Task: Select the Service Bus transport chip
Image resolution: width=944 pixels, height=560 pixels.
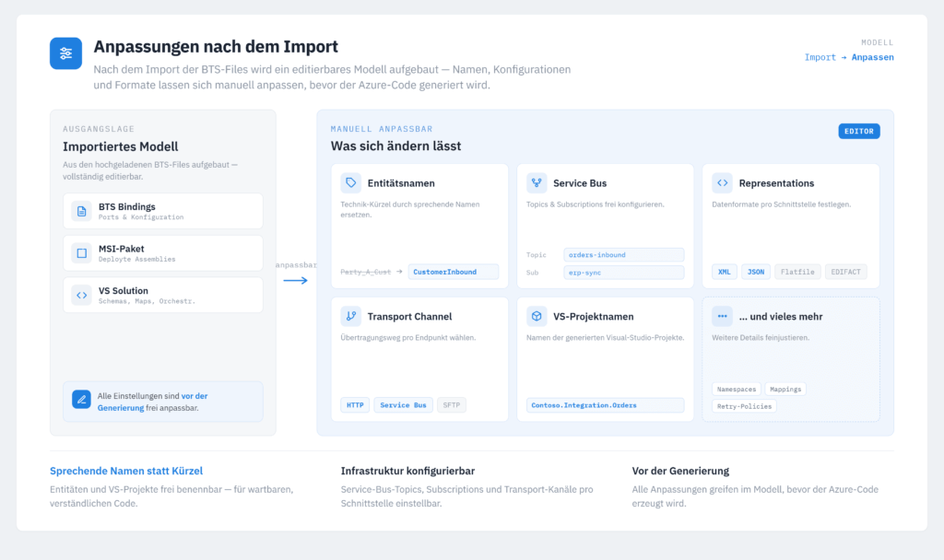Action: (404, 405)
